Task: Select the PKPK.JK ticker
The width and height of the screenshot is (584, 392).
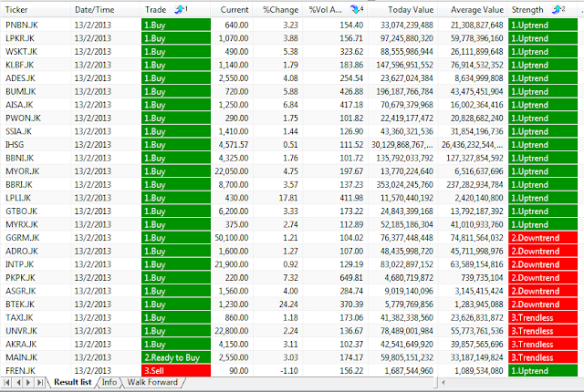Action: [20, 278]
